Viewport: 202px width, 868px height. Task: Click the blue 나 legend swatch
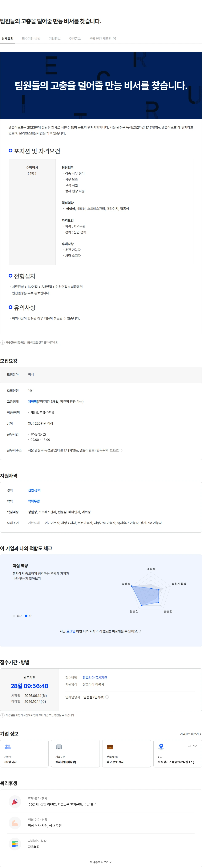(x=26, y=616)
